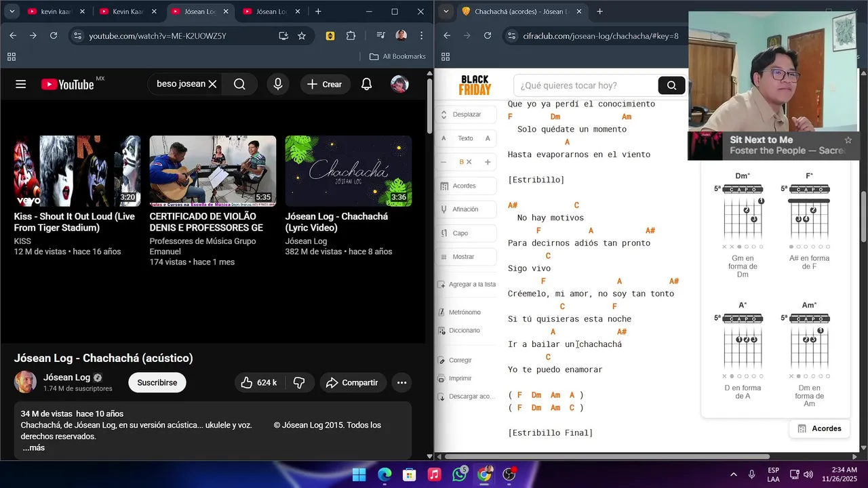Toggle Desplazar auto-scroll
The height and width of the screenshot is (488, 868).
[x=467, y=115]
